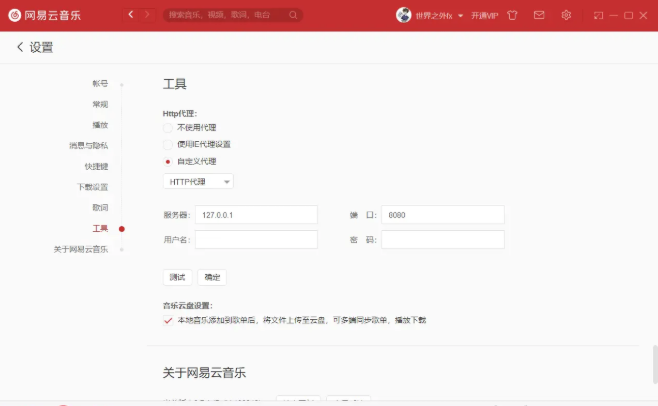Go forward using the header right arrow
This screenshot has height=406, width=658.
click(x=147, y=15)
